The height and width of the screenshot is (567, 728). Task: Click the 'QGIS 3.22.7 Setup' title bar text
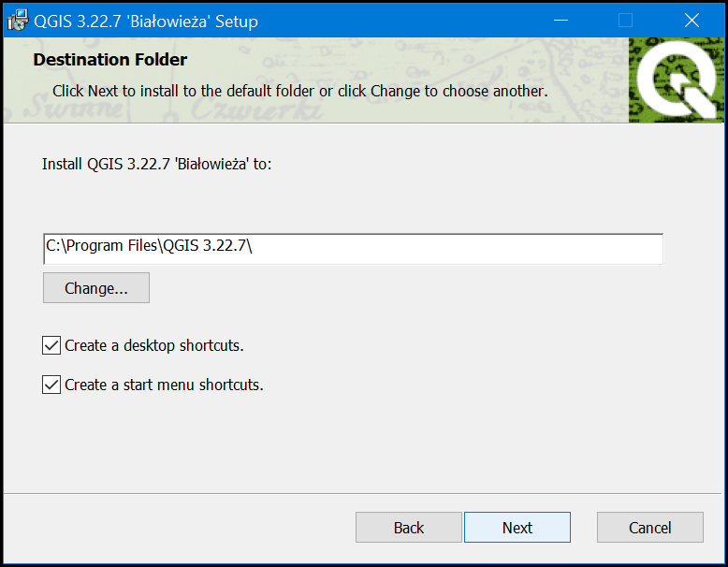pos(146,21)
